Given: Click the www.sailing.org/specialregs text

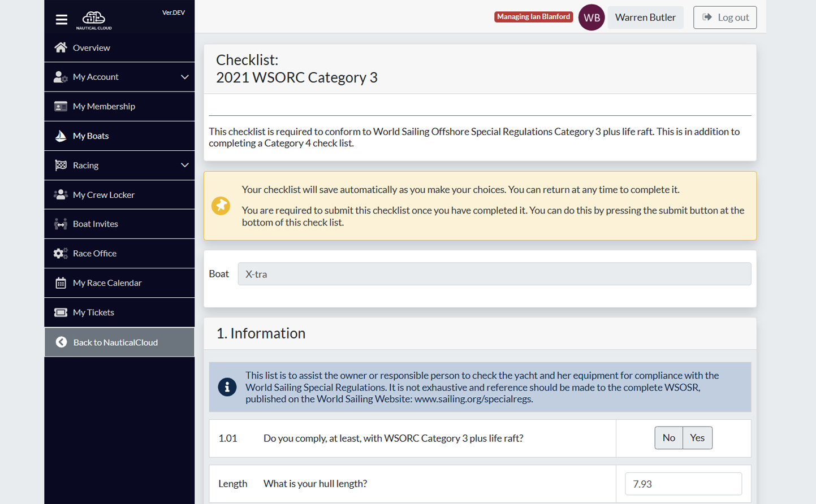Looking at the screenshot, I should [473, 399].
